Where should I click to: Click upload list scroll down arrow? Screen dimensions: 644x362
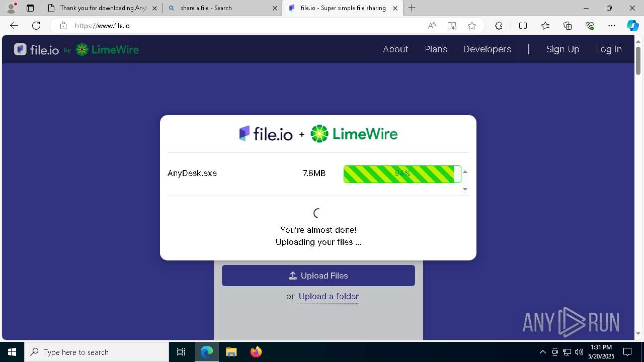[x=465, y=189]
